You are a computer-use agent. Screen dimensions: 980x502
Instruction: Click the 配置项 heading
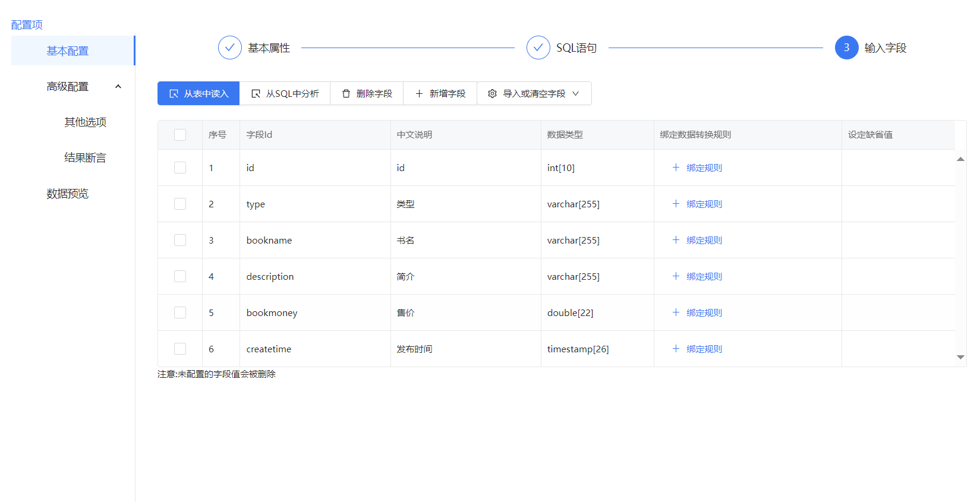(x=27, y=25)
